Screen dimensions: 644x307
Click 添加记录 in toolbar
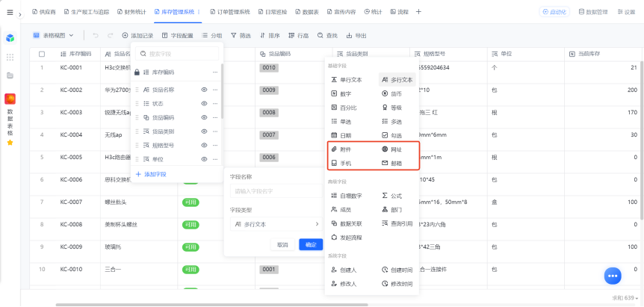pos(137,36)
